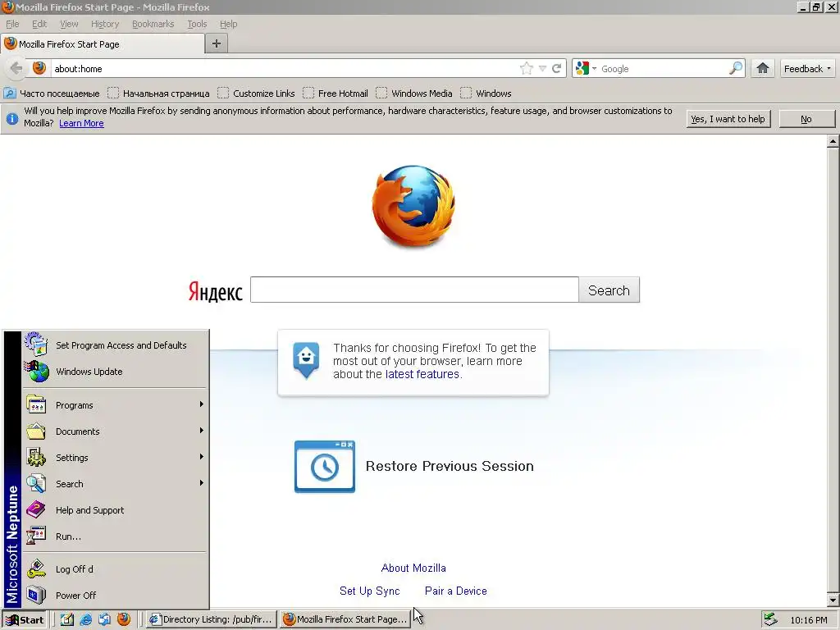Click the Yes, I want to help button

pyautogui.click(x=728, y=119)
